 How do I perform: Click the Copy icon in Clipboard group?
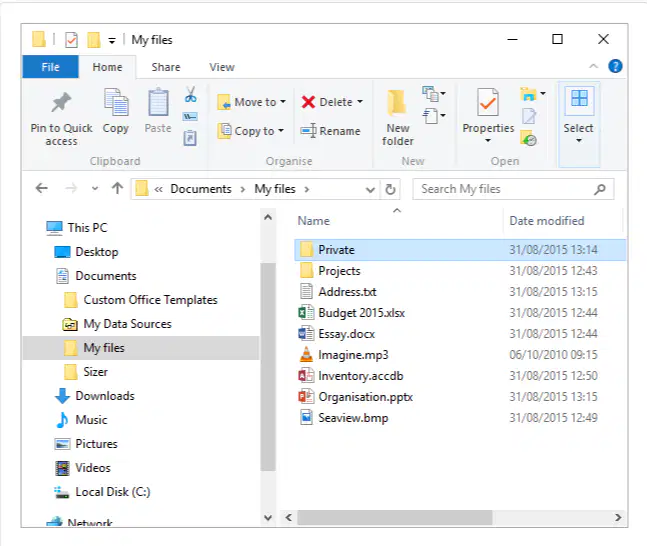116,102
